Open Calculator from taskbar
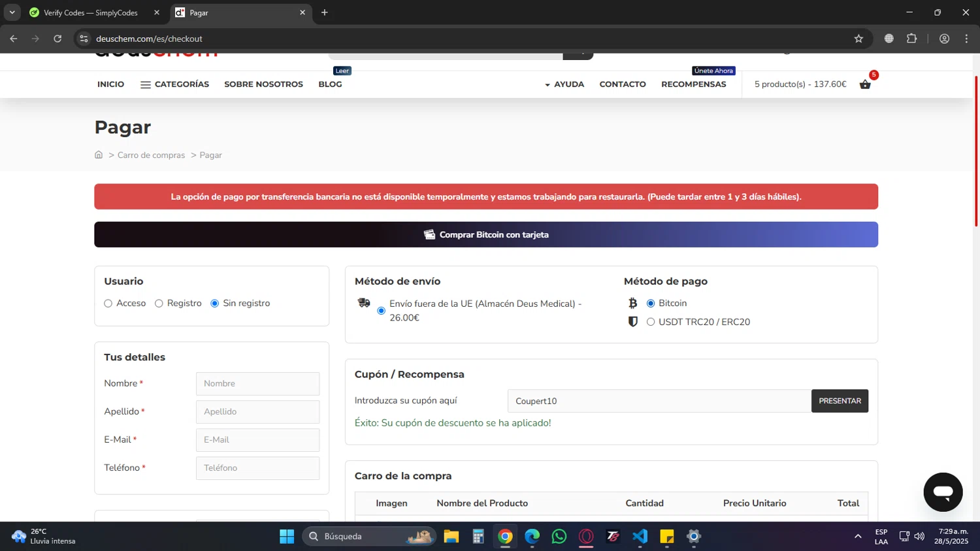980x551 pixels. 478,537
